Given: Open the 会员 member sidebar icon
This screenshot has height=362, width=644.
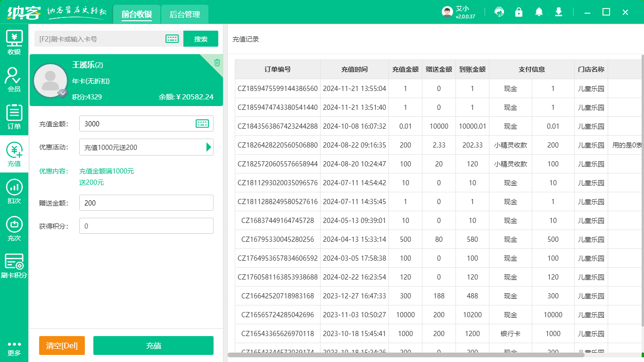Looking at the screenshot, I should [14, 79].
